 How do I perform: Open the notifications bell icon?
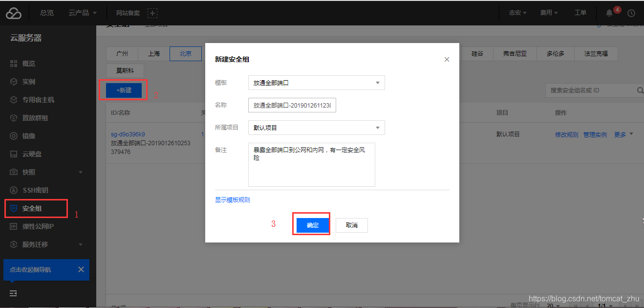pyautogui.click(x=609, y=13)
